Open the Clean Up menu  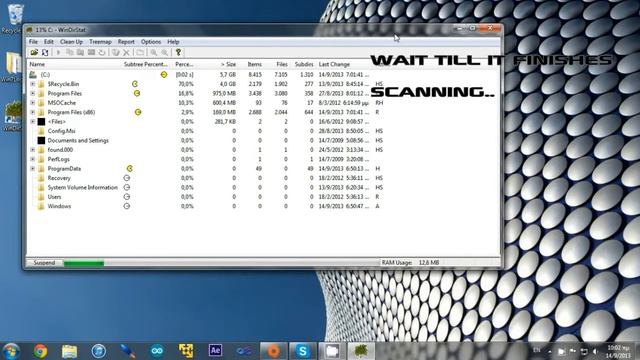click(71, 42)
